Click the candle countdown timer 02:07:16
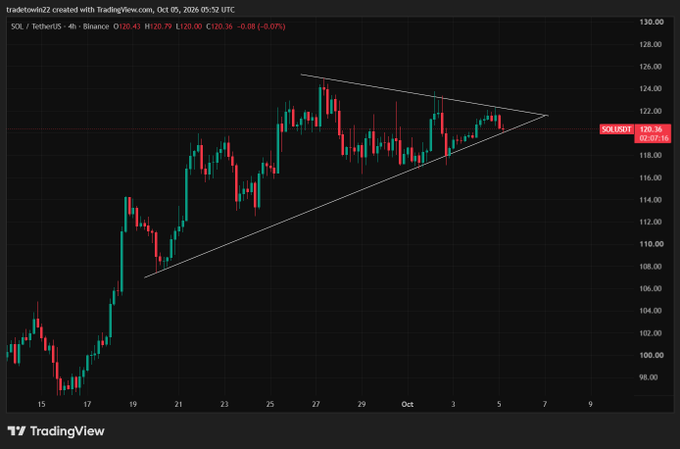Image resolution: width=680 pixels, height=449 pixels. tap(654, 138)
